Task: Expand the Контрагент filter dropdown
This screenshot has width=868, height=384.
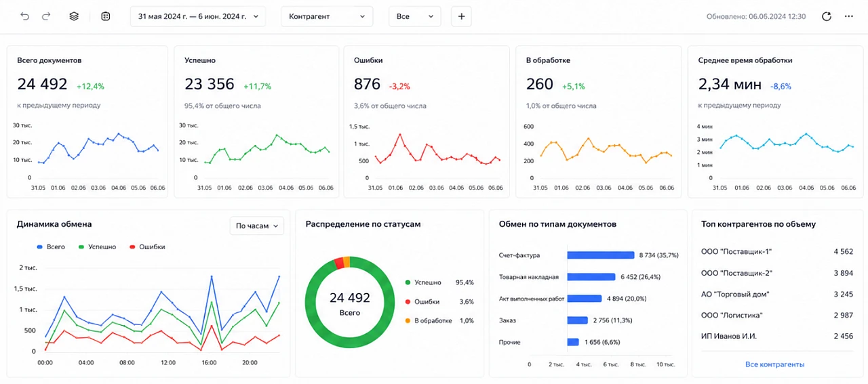Action: pyautogui.click(x=327, y=16)
